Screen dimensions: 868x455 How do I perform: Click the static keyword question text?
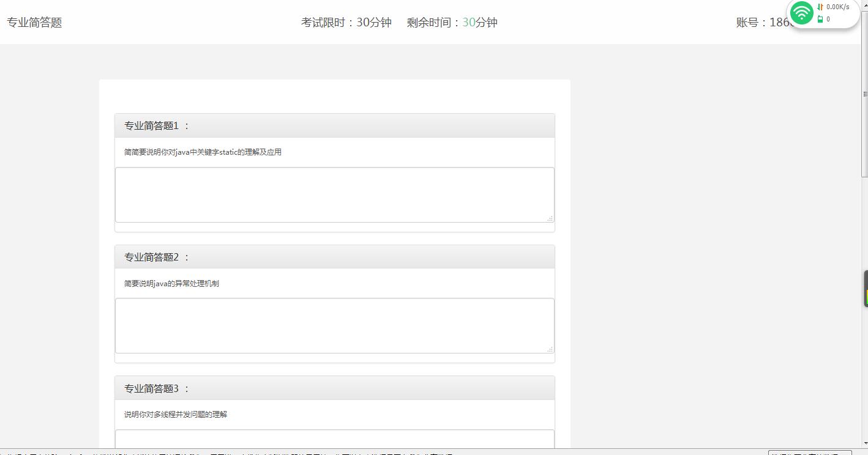coord(203,152)
